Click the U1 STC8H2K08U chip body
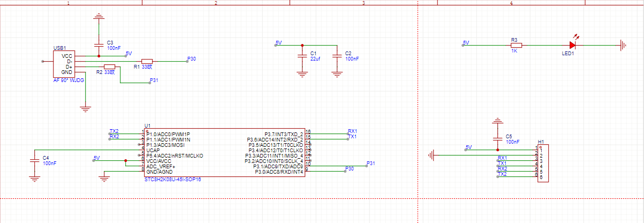Viewport: 644px width, 223px height. 225,153
